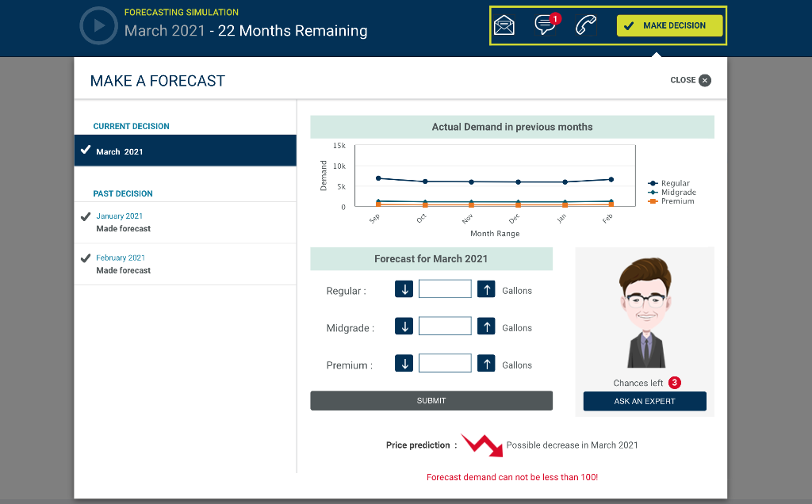Increase the Premium gallons forecast
The width and height of the screenshot is (812, 504).
pos(486,364)
